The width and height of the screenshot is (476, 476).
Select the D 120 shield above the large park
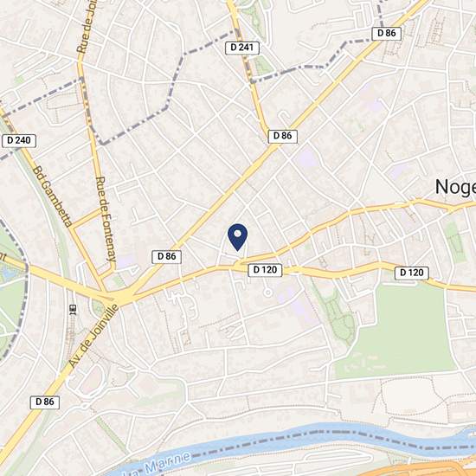coord(411,273)
